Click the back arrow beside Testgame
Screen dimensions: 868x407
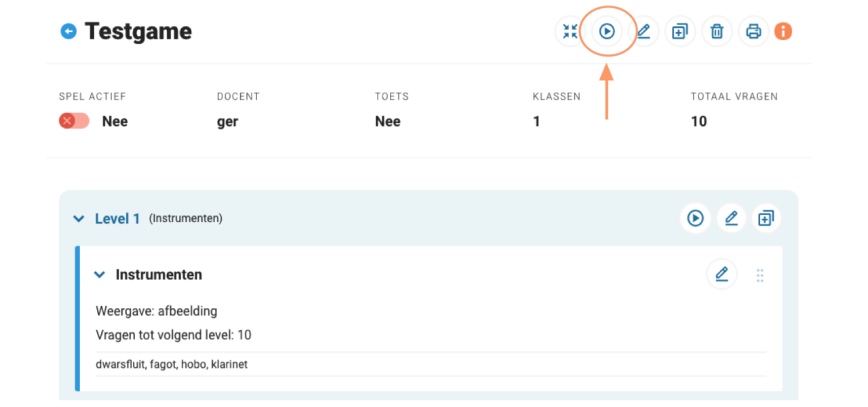point(68,31)
